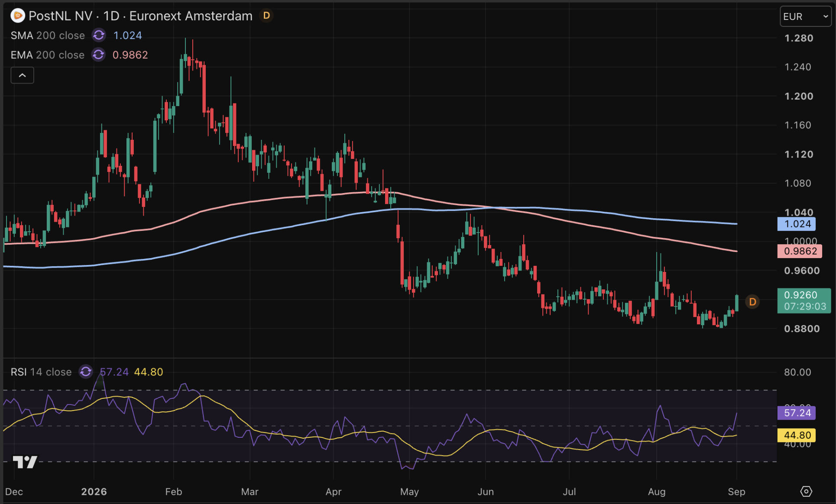Viewport: 836px width, 504px height.
Task: Click the RSI 57.24 value in the legend
Action: coord(114,372)
